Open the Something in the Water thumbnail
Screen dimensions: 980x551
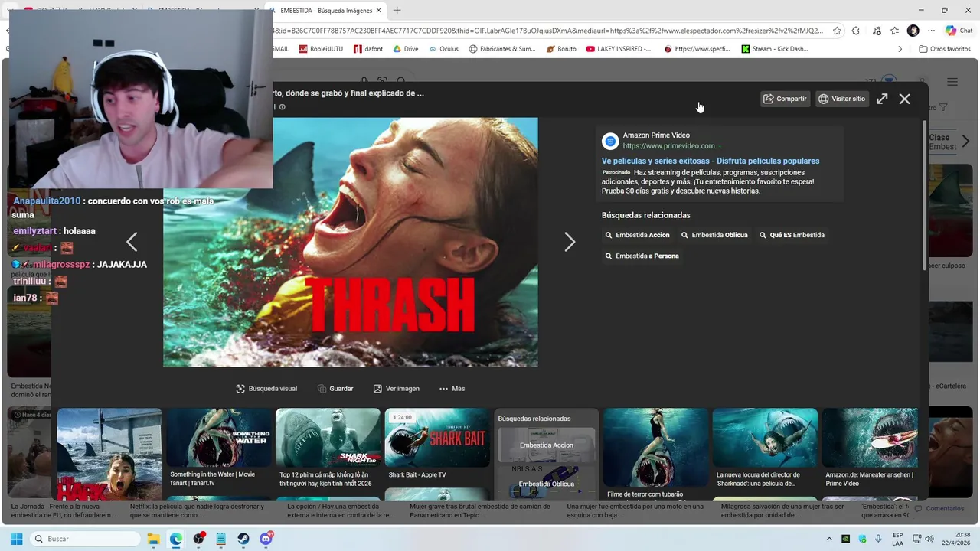coord(219,438)
